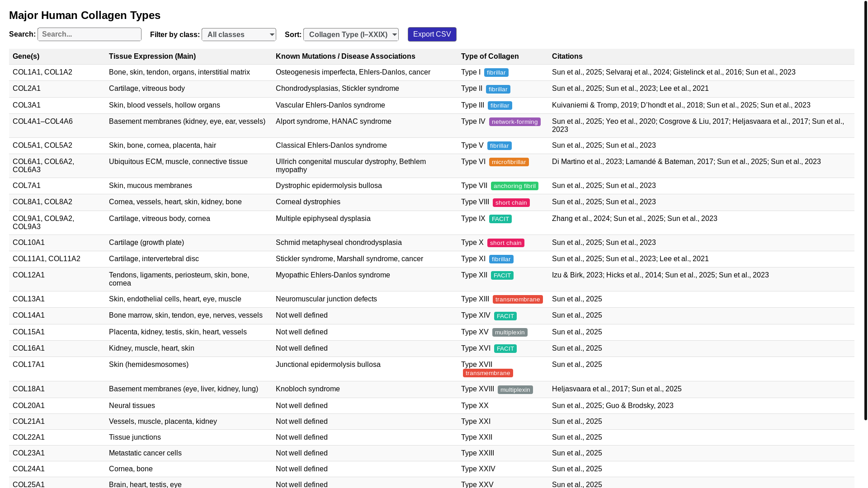Image resolution: width=868 pixels, height=488 pixels.
Task: Open the Filter by class dropdown
Action: [239, 35]
